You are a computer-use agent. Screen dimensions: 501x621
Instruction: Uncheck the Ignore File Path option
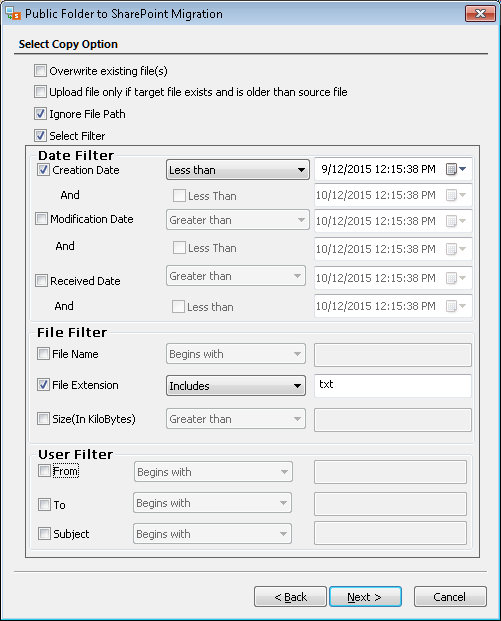(40, 114)
